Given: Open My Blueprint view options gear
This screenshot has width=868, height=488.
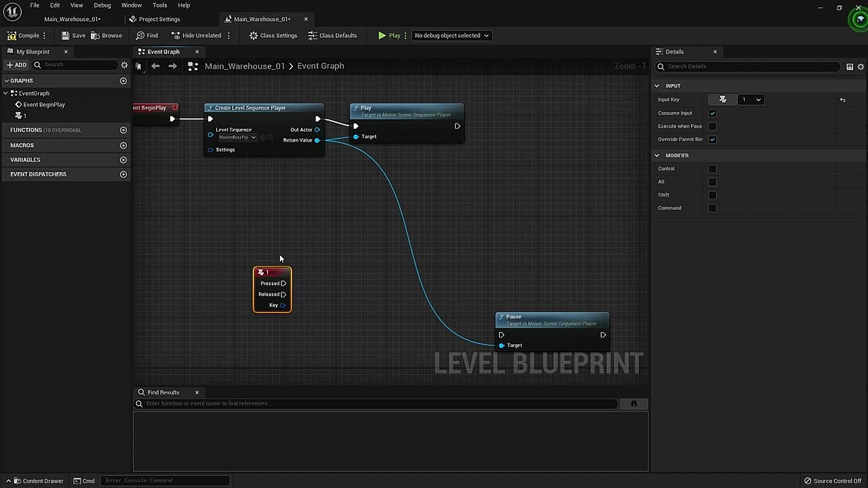Looking at the screenshot, I should click(x=124, y=65).
